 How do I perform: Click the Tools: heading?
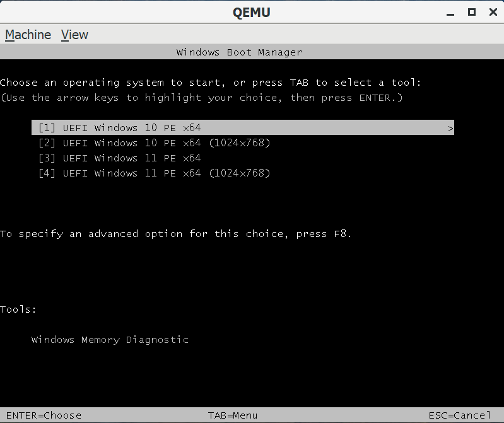coord(18,310)
